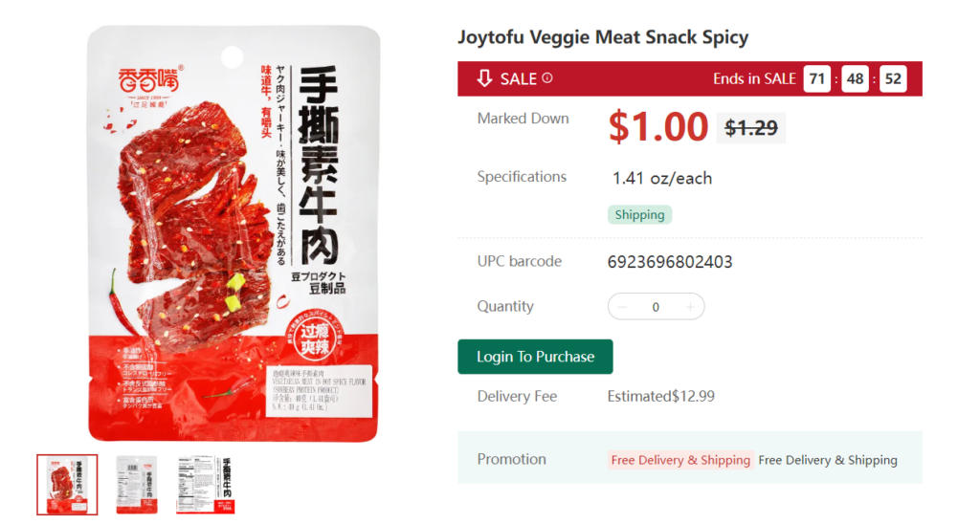Click the green Shipping tag
Image resolution: width=980 pixels, height=524 pixels.
[639, 215]
